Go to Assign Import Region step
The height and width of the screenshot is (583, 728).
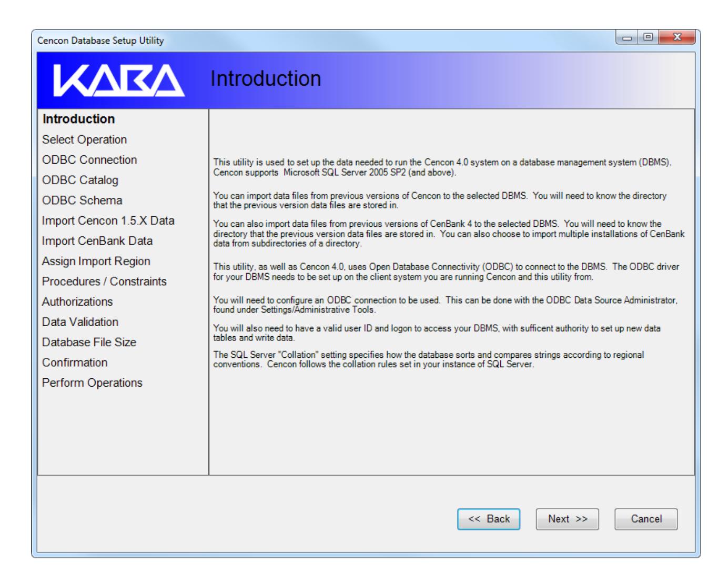tap(96, 261)
